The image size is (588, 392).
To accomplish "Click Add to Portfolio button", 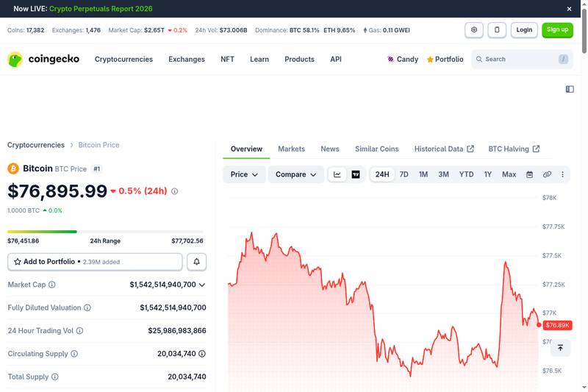I will [x=95, y=262].
